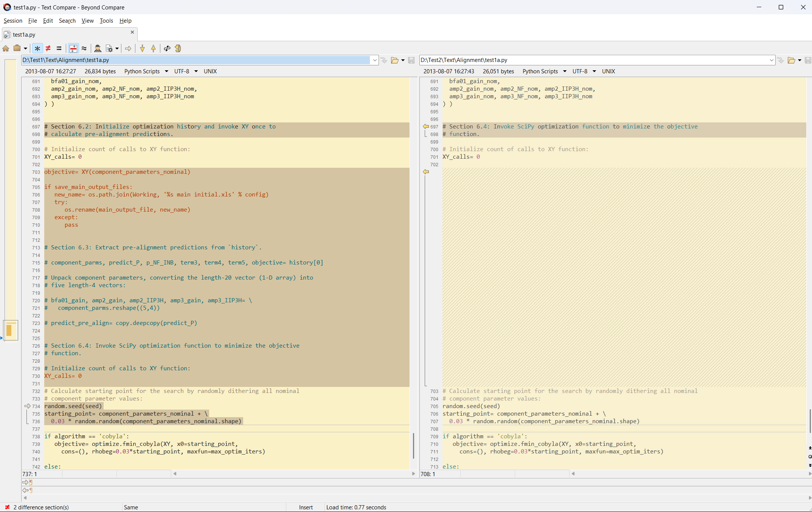Click the Reload files icon
Image resolution: width=812 pixels, height=512 pixels.
point(178,48)
